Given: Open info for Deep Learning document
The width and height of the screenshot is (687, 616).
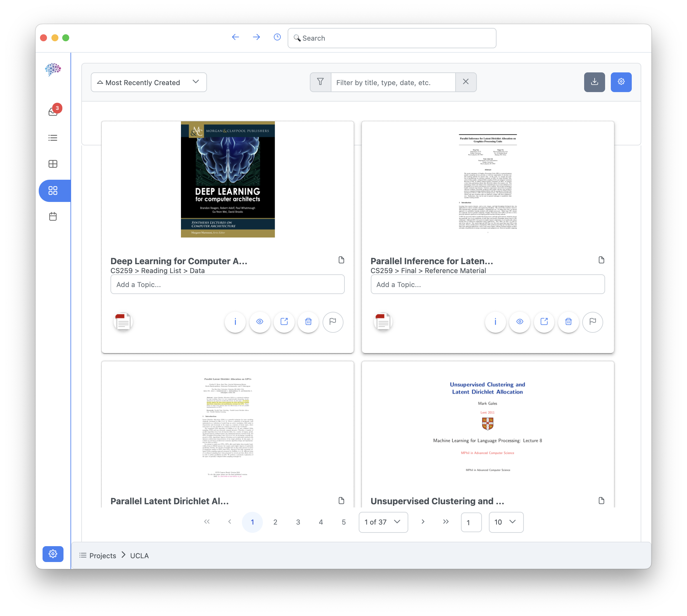Looking at the screenshot, I should pyautogui.click(x=235, y=322).
